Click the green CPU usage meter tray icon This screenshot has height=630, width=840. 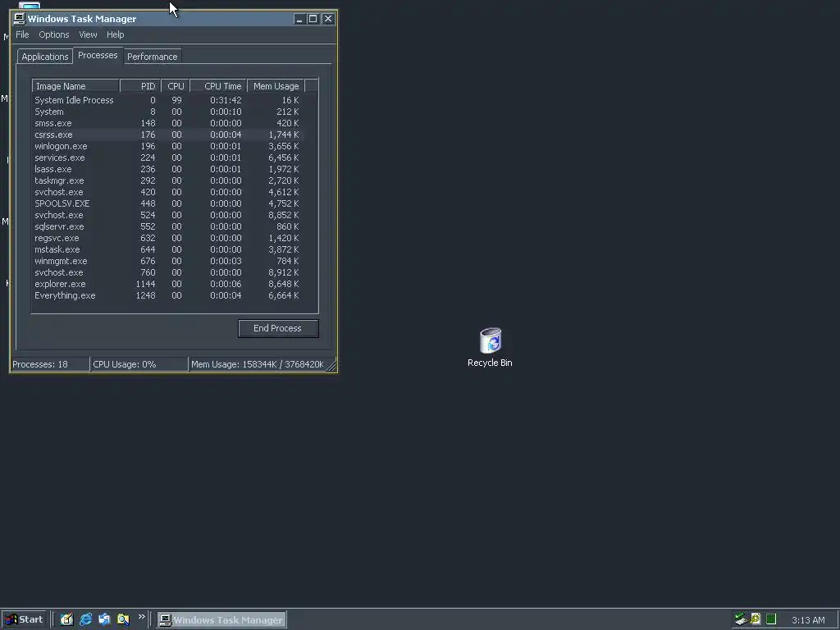coord(771,619)
